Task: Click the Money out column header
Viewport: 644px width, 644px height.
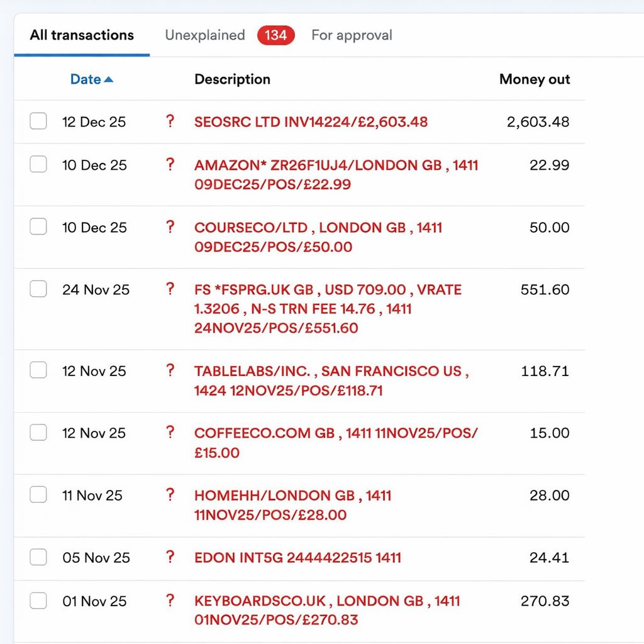Action: 534,79
